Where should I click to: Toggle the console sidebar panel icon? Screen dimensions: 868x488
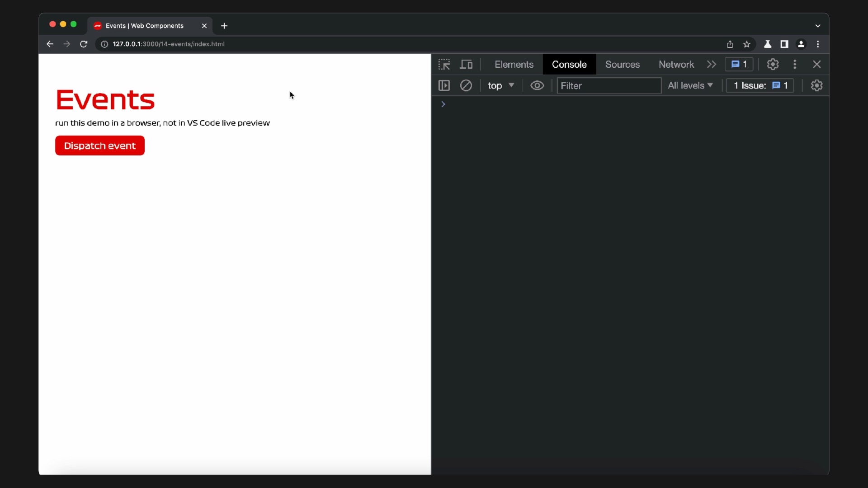(x=444, y=85)
